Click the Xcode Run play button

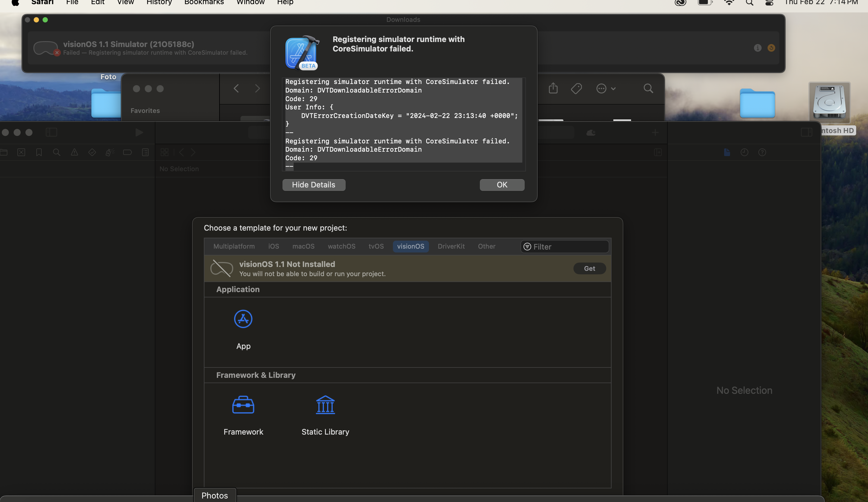pyautogui.click(x=139, y=132)
